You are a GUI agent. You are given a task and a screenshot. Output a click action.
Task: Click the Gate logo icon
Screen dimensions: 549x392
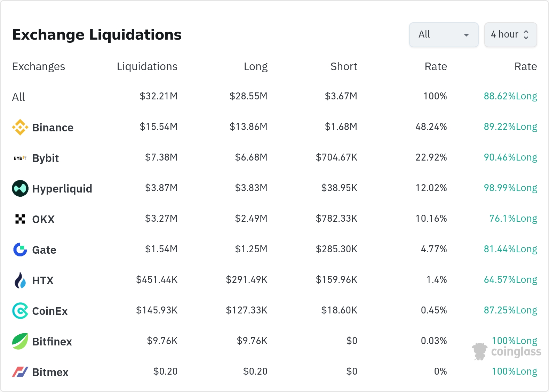click(20, 250)
